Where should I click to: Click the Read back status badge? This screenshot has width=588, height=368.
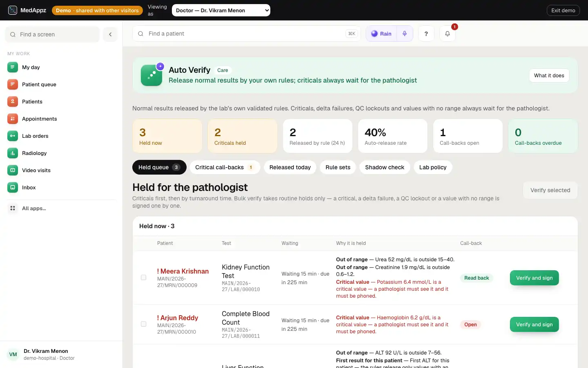pos(477,278)
